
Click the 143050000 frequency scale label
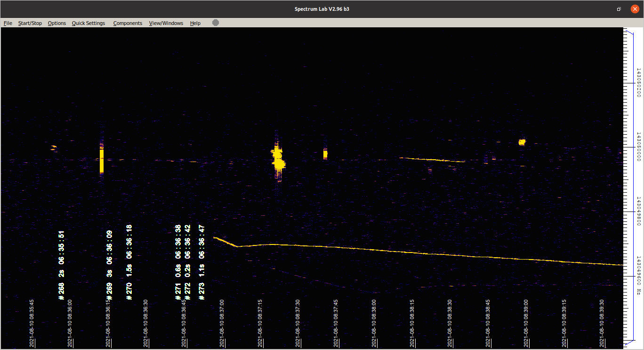coord(639,147)
